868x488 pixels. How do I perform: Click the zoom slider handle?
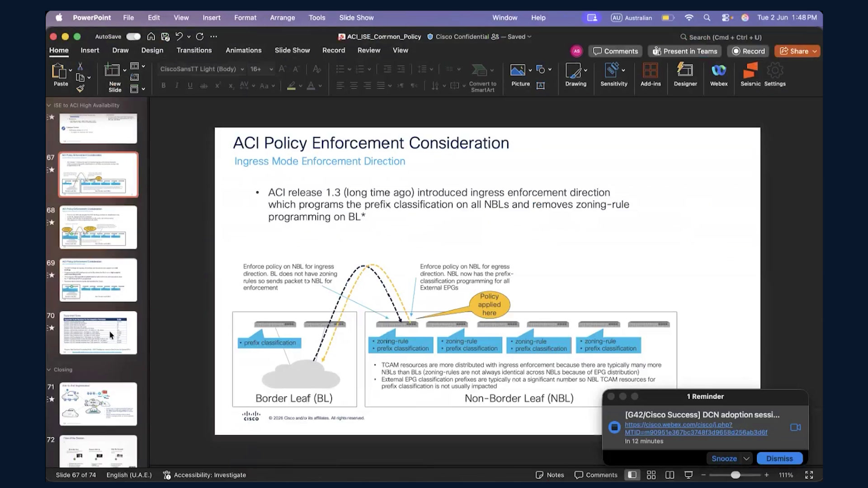coord(736,475)
